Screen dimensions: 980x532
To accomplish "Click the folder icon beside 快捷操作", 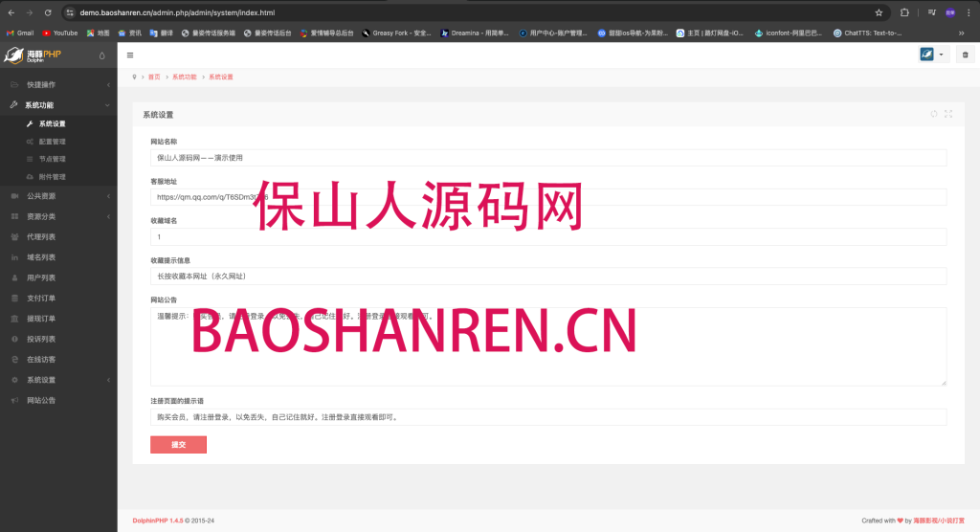I will tap(14, 84).
